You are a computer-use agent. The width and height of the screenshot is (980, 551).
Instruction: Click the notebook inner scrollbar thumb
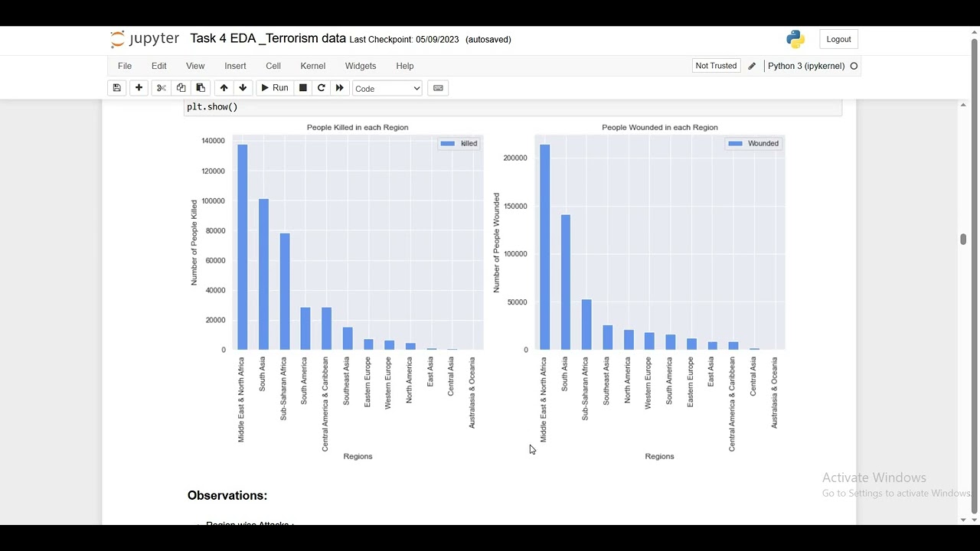coord(963,240)
